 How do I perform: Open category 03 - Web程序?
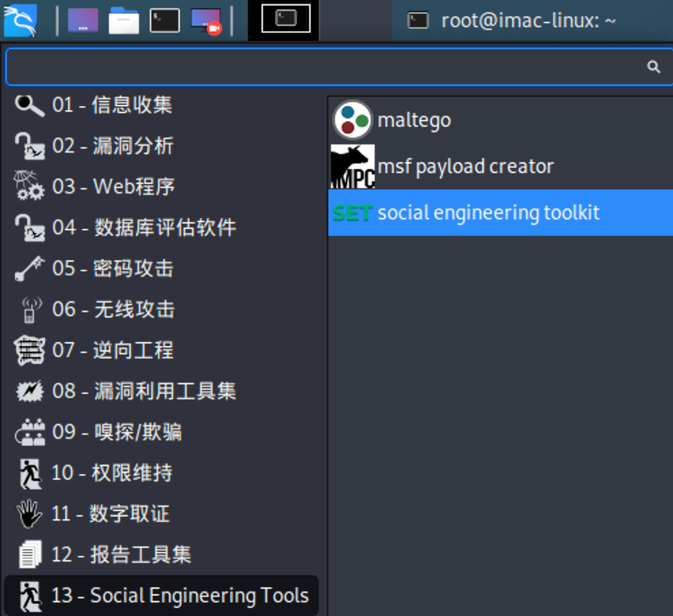coord(162,187)
